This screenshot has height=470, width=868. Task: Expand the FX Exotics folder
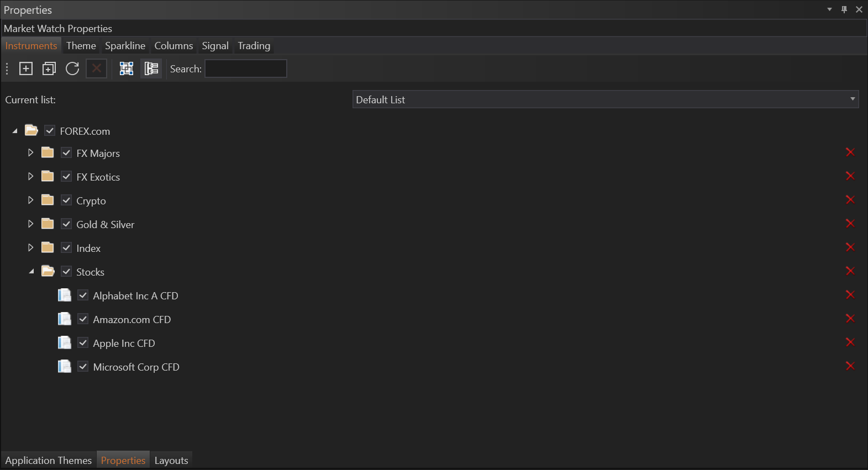30,177
